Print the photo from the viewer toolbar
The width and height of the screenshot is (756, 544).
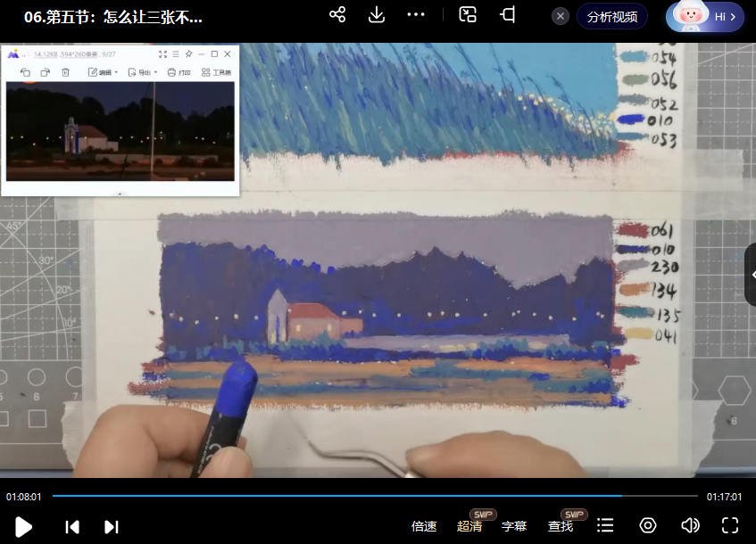[179, 72]
